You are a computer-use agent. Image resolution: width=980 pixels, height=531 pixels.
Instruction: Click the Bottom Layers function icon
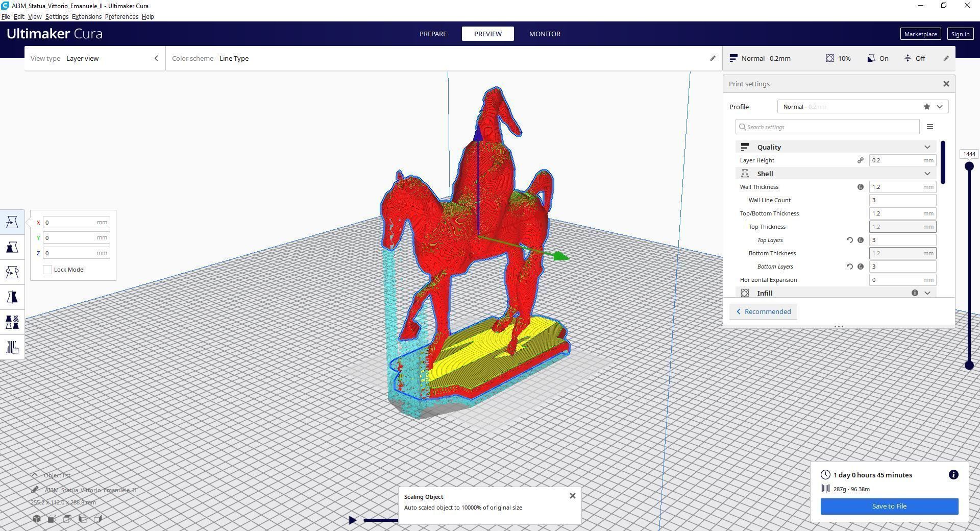pyautogui.click(x=861, y=267)
